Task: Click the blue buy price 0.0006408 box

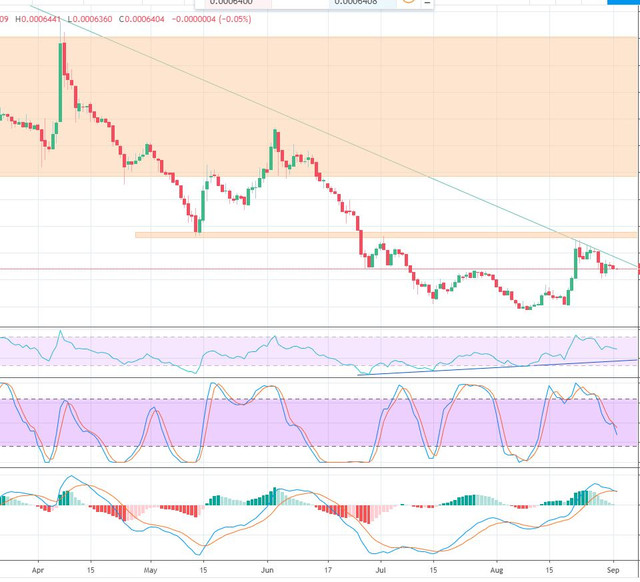Action: [361, 2]
